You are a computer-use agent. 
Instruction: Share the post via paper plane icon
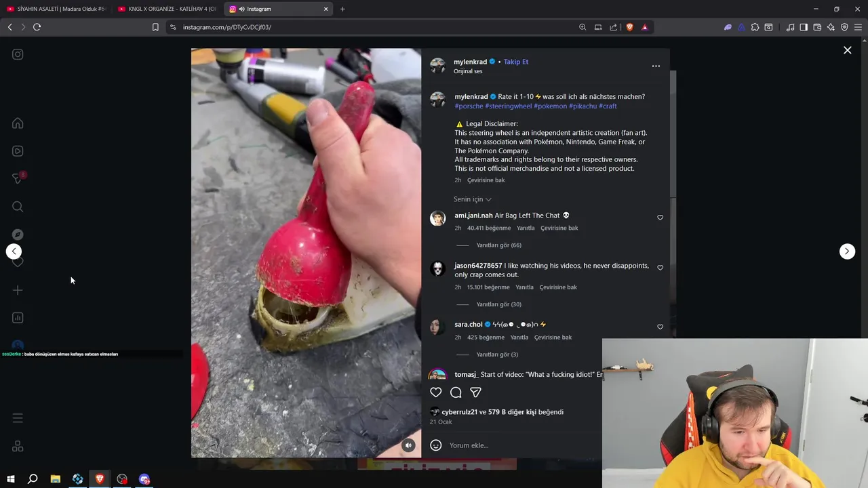pos(476,392)
